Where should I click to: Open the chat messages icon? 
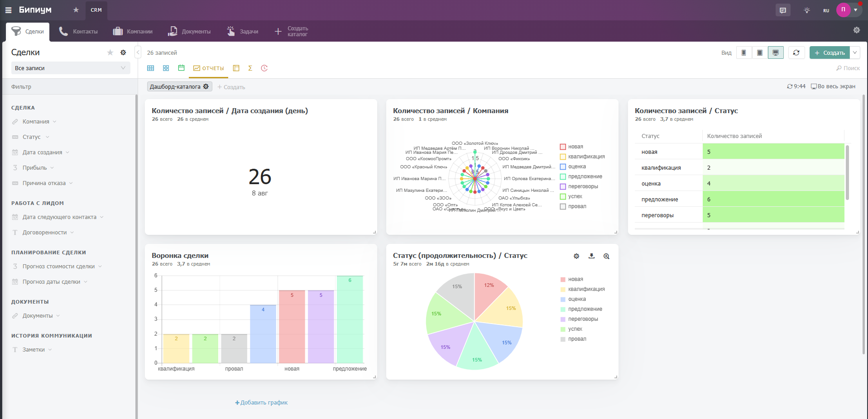[783, 10]
